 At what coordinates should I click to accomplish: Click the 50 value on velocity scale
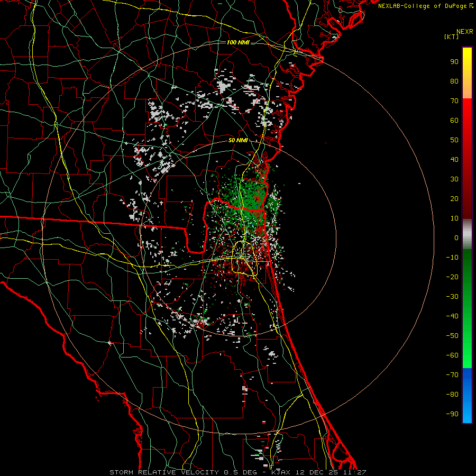(x=454, y=140)
